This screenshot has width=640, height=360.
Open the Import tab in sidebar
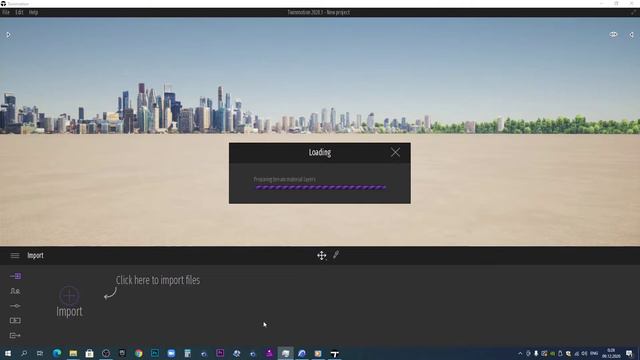click(x=15, y=276)
